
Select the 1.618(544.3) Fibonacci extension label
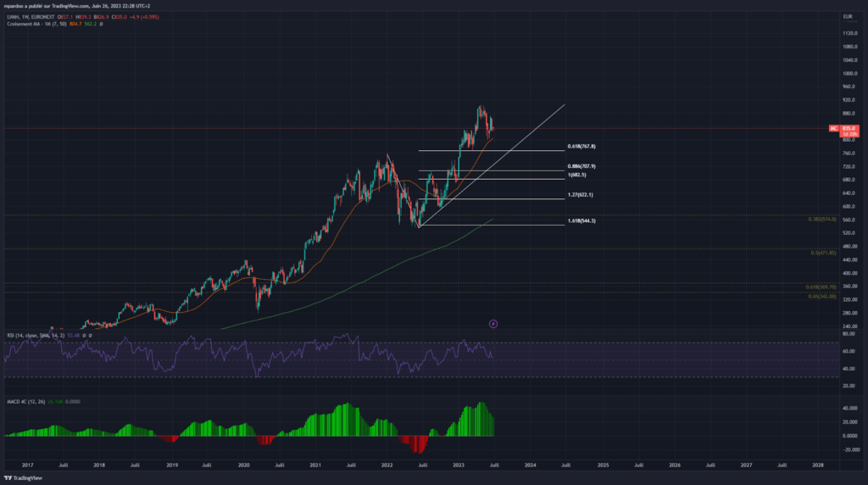click(x=582, y=221)
